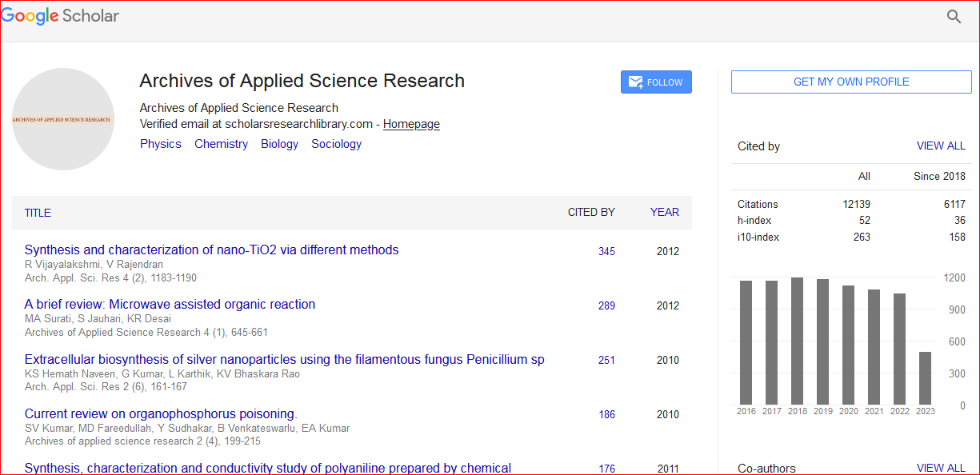Image resolution: width=980 pixels, height=475 pixels.
Task: Sort articles by the Title column header
Action: pyautogui.click(x=38, y=213)
